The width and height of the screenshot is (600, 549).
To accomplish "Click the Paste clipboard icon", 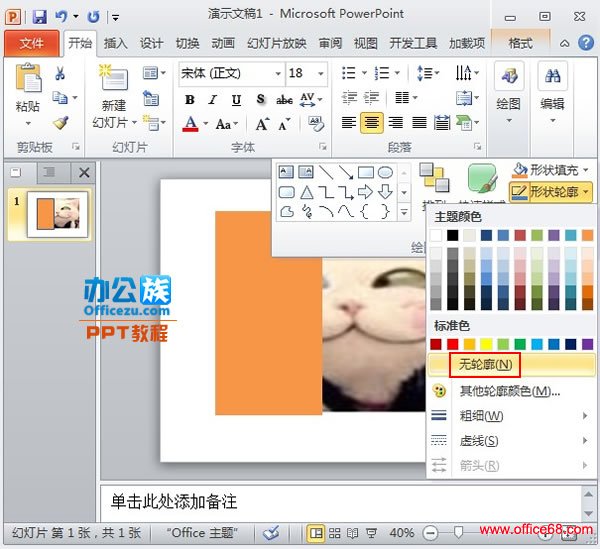I will 28,78.
